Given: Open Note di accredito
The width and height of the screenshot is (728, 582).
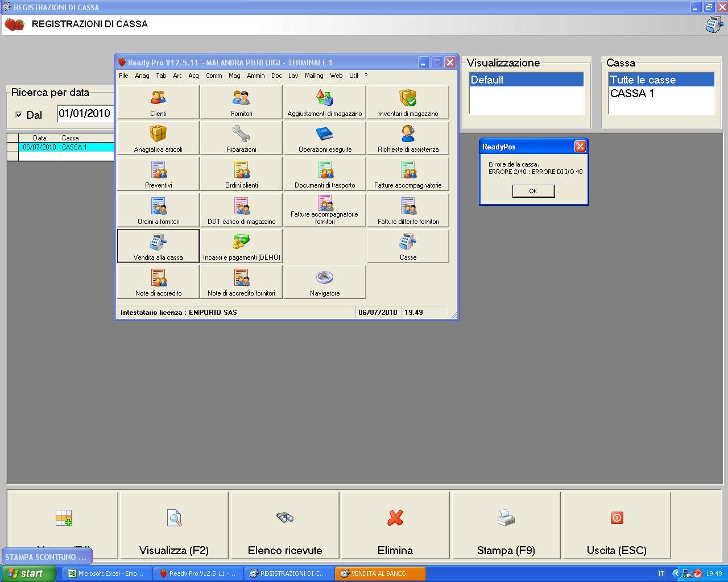Looking at the screenshot, I should [x=158, y=281].
